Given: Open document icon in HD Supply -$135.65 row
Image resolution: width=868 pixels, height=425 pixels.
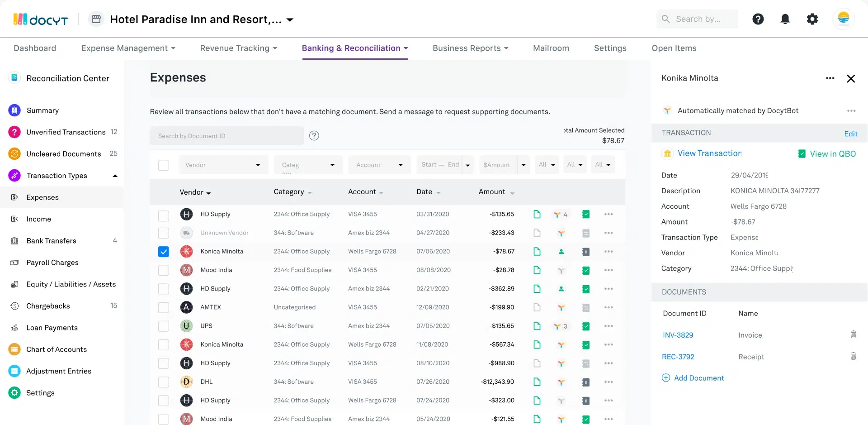Looking at the screenshot, I should (537, 214).
